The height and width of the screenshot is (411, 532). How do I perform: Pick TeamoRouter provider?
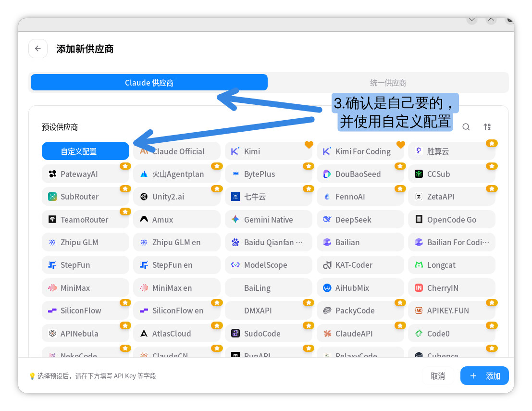coord(86,219)
